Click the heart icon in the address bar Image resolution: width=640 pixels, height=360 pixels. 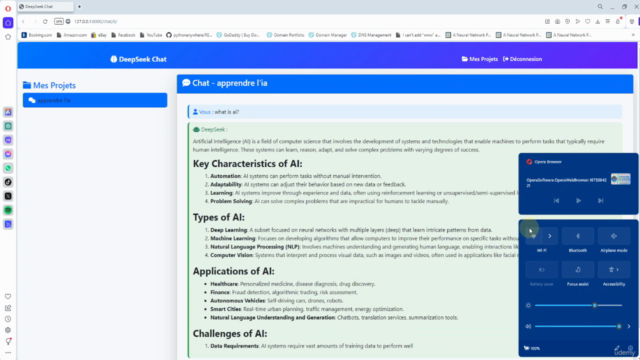pyautogui.click(x=588, y=22)
